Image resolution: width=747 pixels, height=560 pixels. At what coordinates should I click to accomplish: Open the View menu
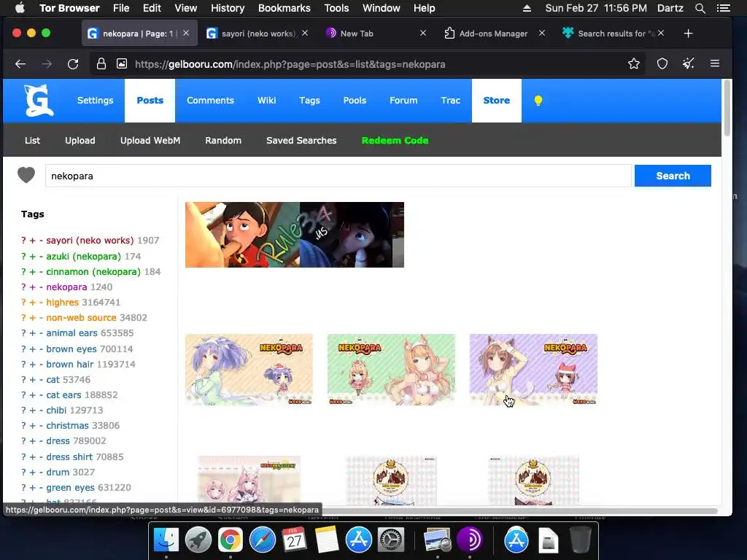point(186,8)
